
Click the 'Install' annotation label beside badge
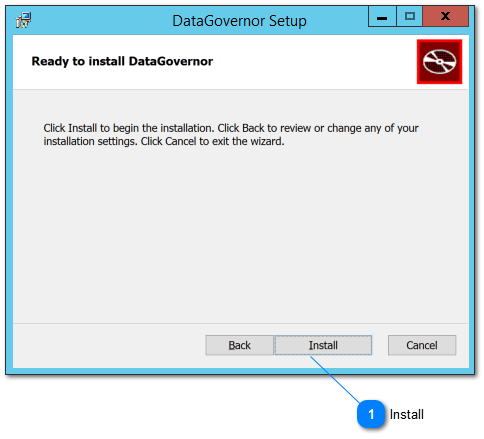point(407,415)
